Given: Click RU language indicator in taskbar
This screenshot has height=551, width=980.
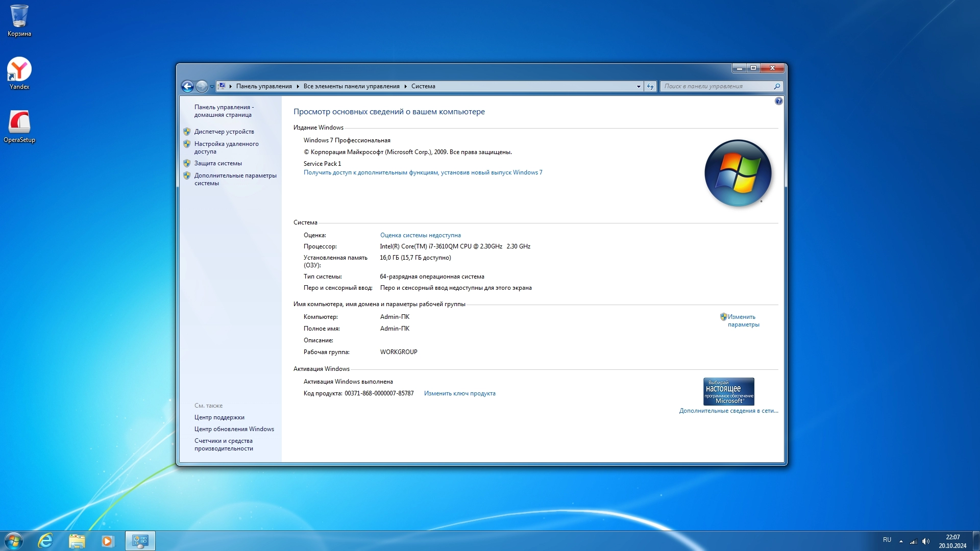Looking at the screenshot, I should (887, 540).
